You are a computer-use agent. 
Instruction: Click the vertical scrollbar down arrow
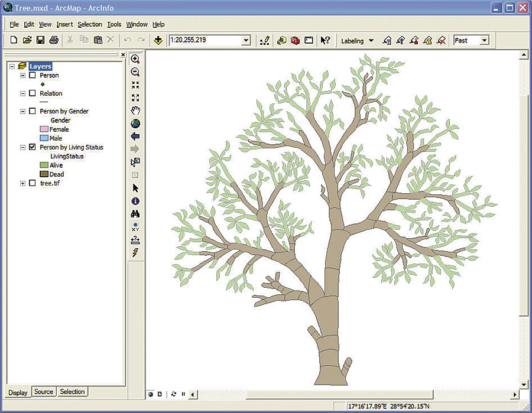click(x=524, y=385)
